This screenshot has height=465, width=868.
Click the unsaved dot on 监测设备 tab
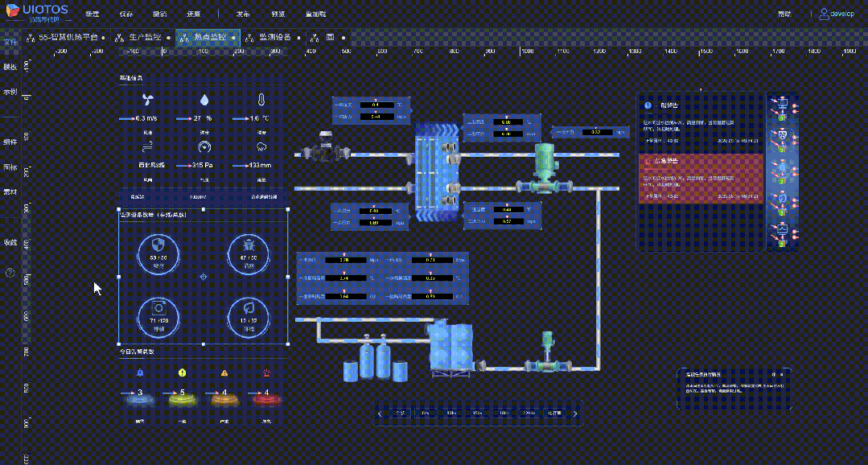click(x=299, y=38)
